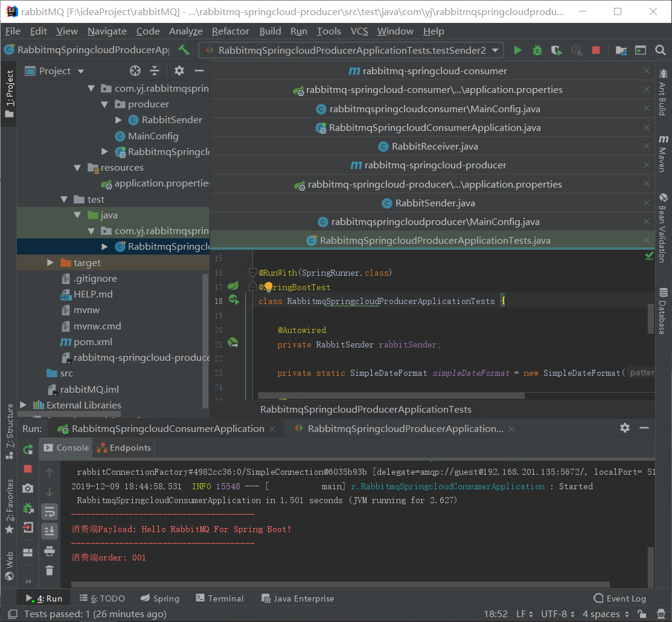
Task: Switch to RabbitSender.java editor tab
Action: tap(432, 203)
